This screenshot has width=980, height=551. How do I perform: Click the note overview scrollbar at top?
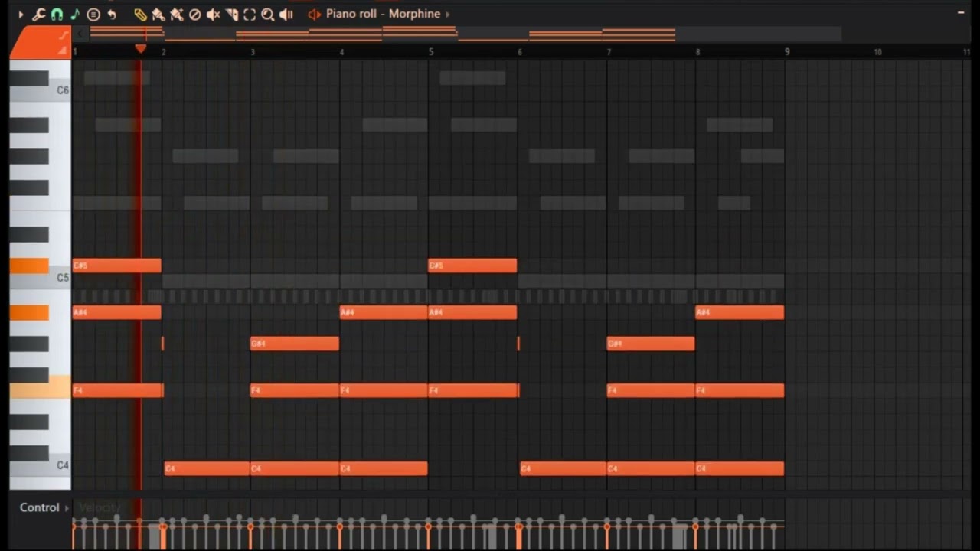click(465, 34)
